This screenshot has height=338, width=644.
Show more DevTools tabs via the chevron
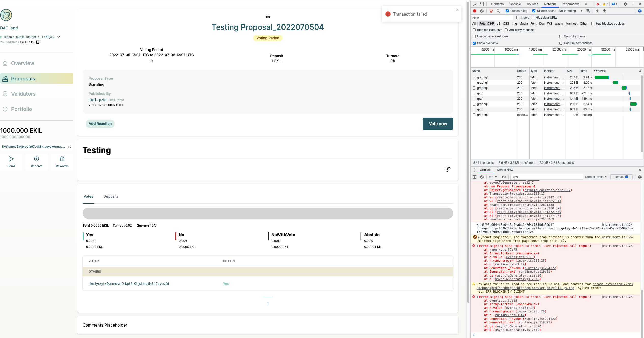pos(586,4)
